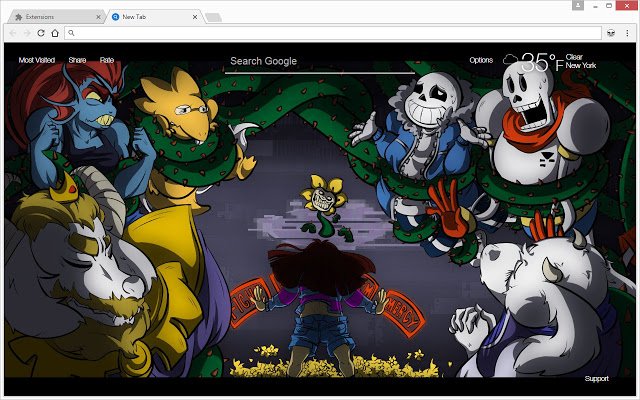Click the browser forward arrow
This screenshot has height=400, width=640.
coord(27,33)
